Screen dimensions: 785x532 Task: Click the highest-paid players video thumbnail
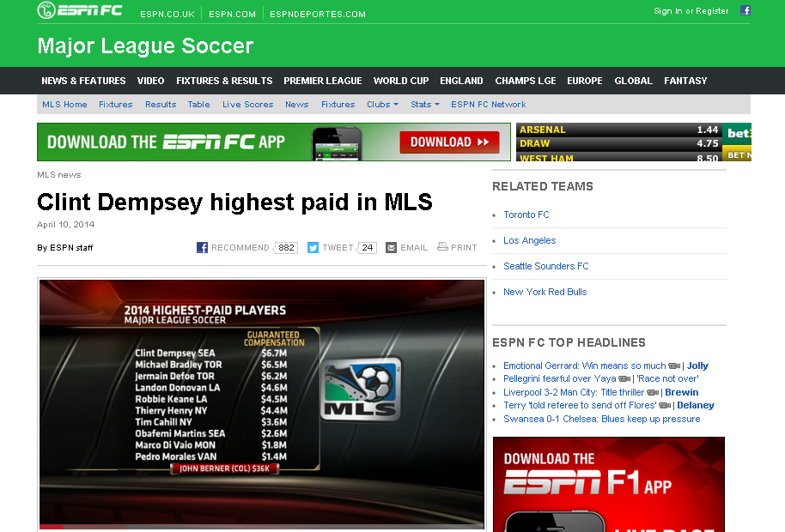tap(262, 403)
